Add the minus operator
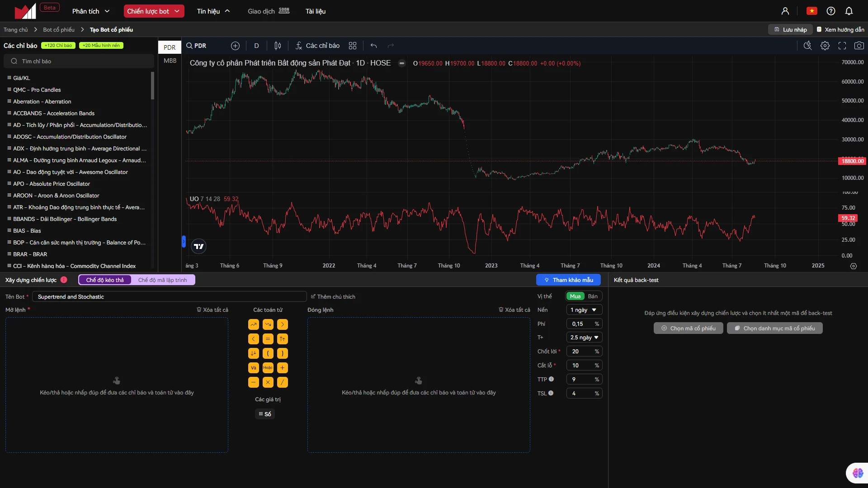The height and width of the screenshot is (488, 868). [x=254, y=382]
